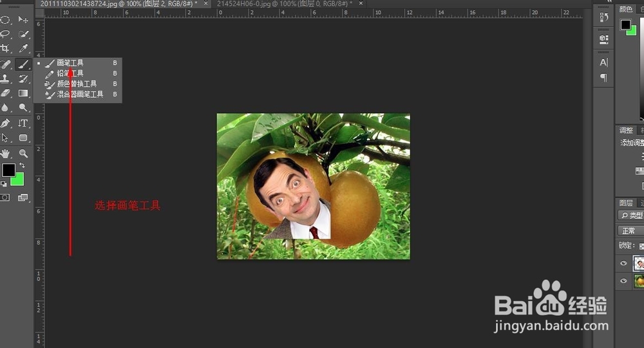Toggle visibility of the pear background layer
This screenshot has height=348, width=644.
(x=623, y=281)
